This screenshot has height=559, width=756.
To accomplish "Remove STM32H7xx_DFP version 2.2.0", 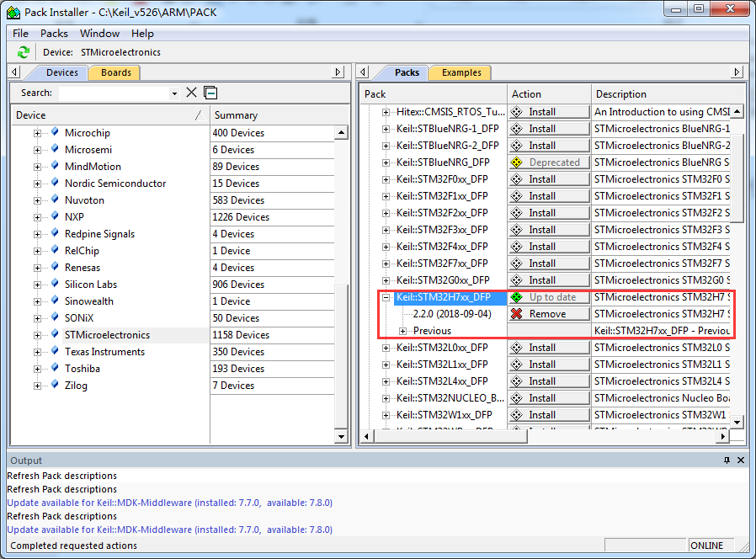I will 549,314.
